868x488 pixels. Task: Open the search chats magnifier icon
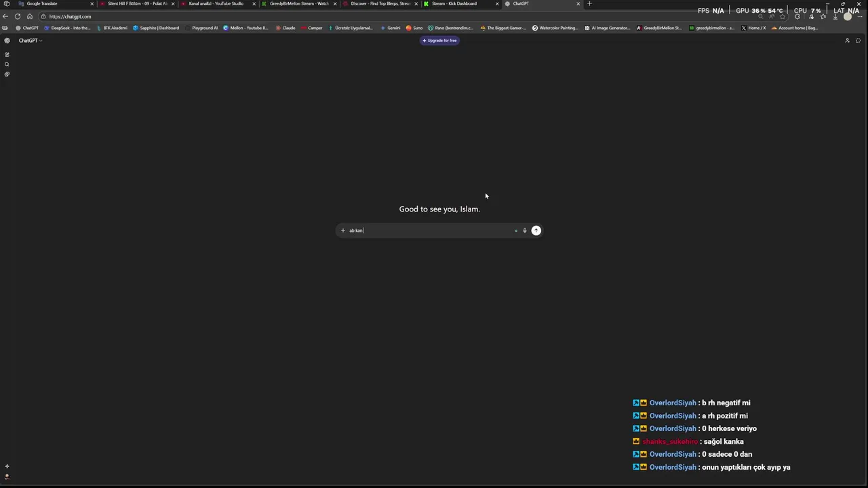[7, 64]
